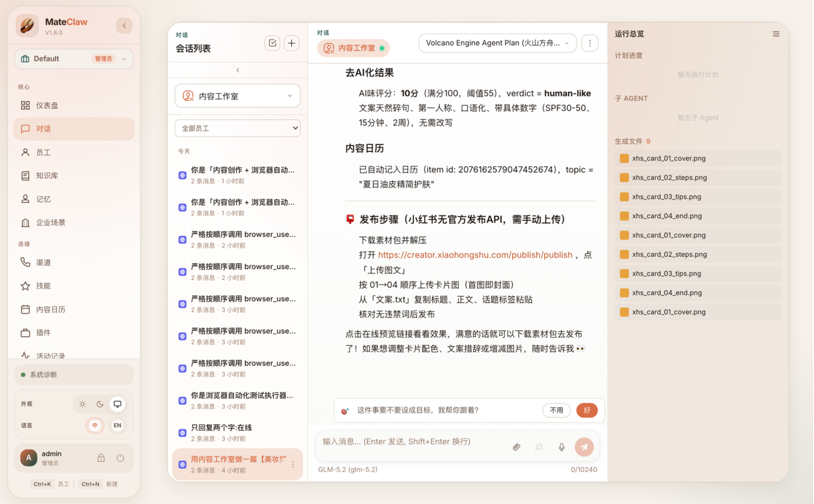The height and width of the screenshot is (504, 814).
Task: Open first xhs_card_02_steps.png file
Action: (x=698, y=177)
